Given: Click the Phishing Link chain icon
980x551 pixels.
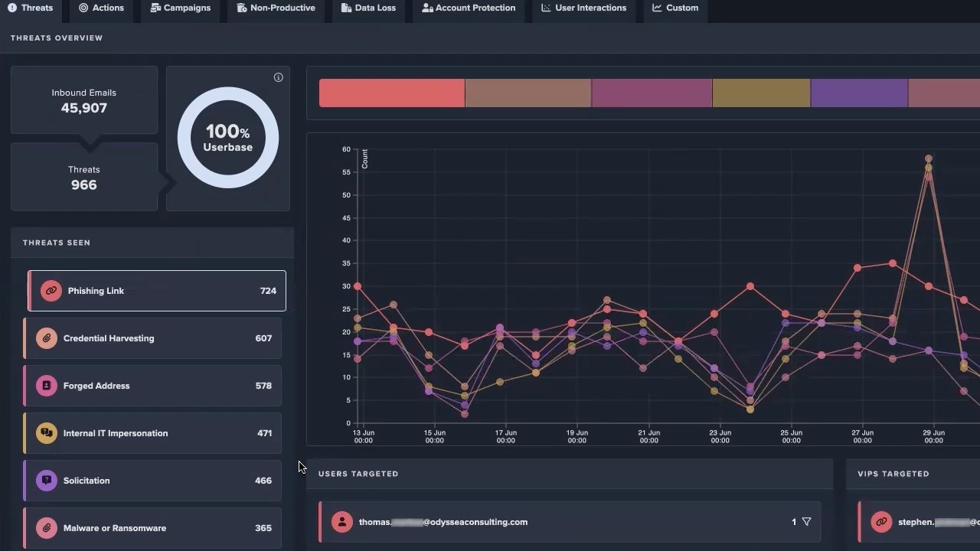Looking at the screenshot, I should click(x=51, y=291).
